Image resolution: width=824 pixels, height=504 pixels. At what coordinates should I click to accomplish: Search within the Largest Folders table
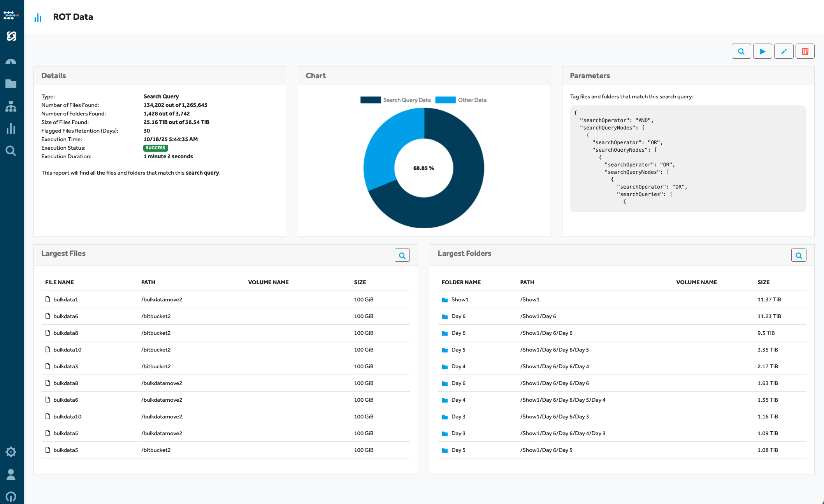[799, 255]
